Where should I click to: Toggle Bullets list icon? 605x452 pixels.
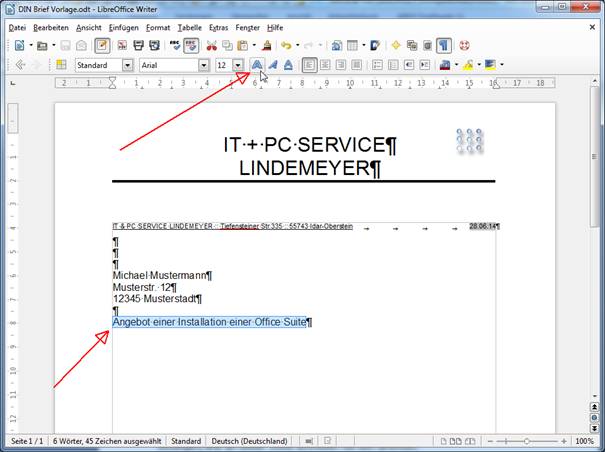tap(393, 65)
